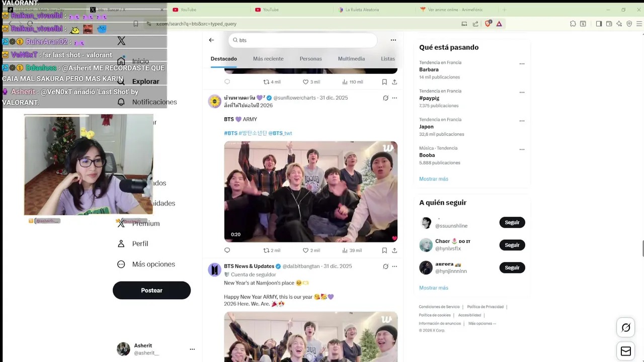The image size is (644, 362).
Task: Open the Messages envelope drawer
Action: 626,351
